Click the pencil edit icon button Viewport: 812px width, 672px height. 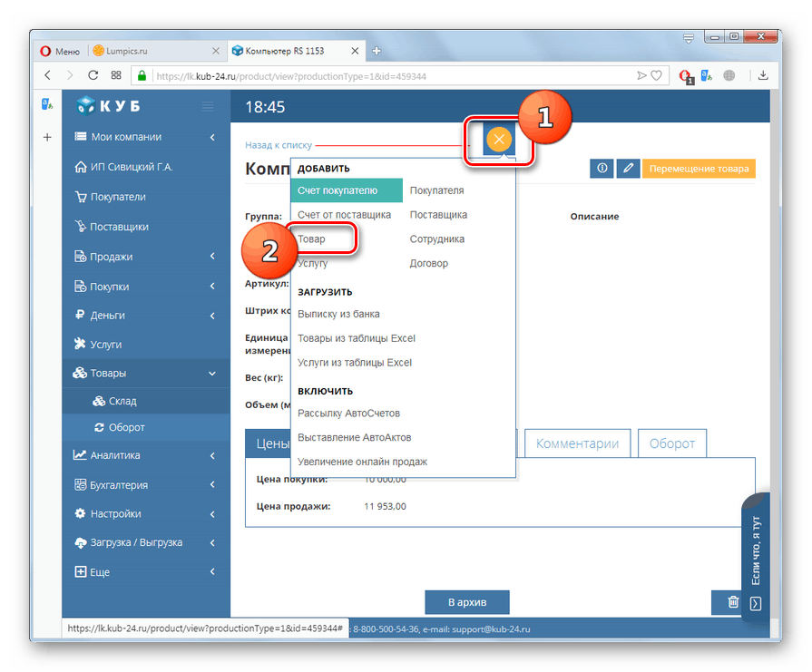tap(628, 169)
